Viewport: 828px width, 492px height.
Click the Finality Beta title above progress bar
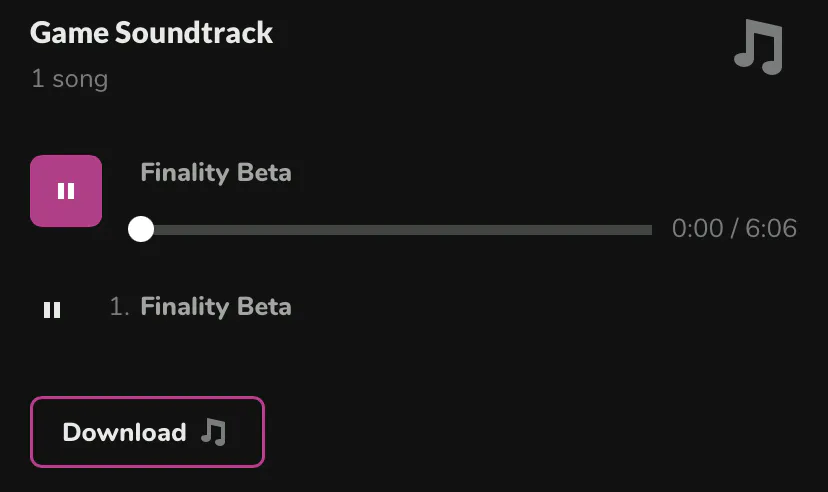pos(215,172)
